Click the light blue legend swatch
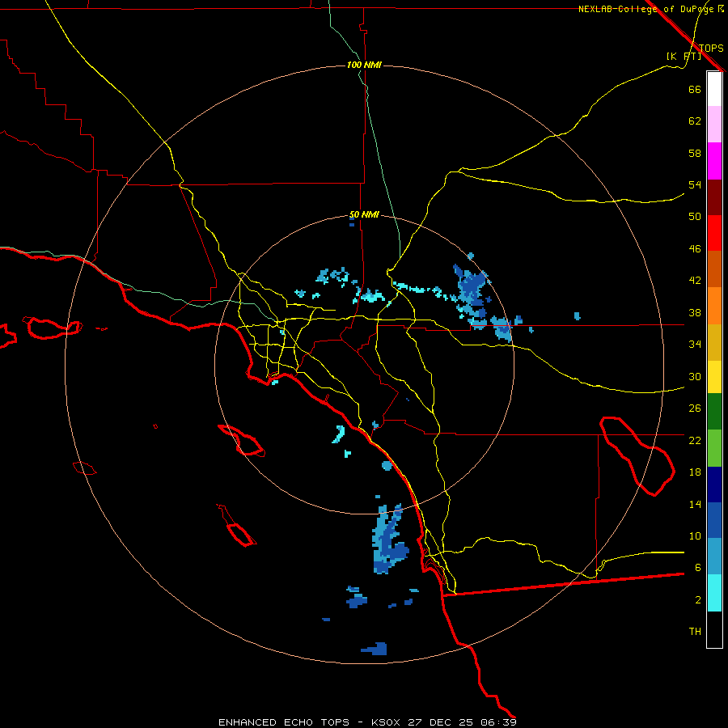 (x=714, y=557)
